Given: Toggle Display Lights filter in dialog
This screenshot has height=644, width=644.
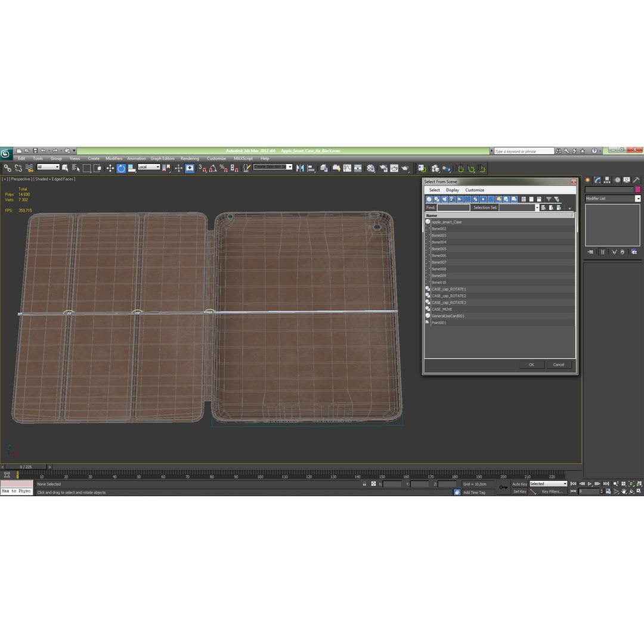Looking at the screenshot, I should (444, 199).
